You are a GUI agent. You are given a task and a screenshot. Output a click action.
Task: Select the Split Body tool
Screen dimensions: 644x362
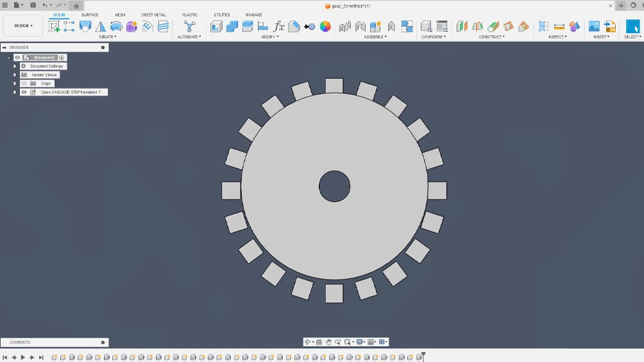pyautogui.click(x=247, y=26)
